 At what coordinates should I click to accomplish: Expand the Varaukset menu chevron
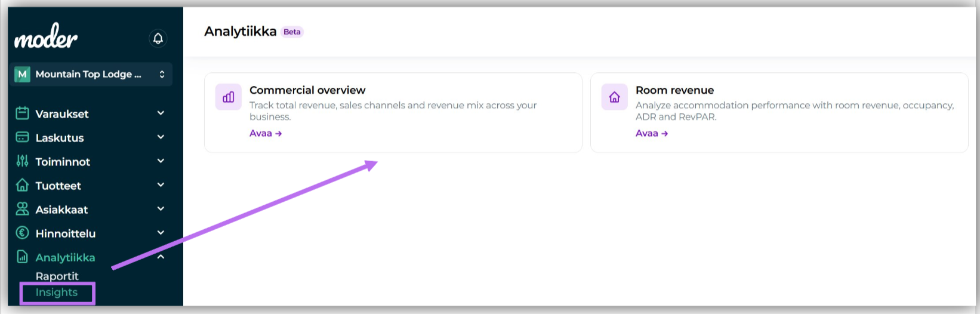point(161,113)
